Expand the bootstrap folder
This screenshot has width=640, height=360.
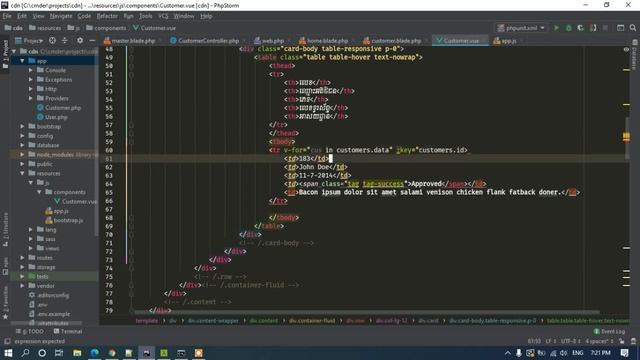point(22,127)
